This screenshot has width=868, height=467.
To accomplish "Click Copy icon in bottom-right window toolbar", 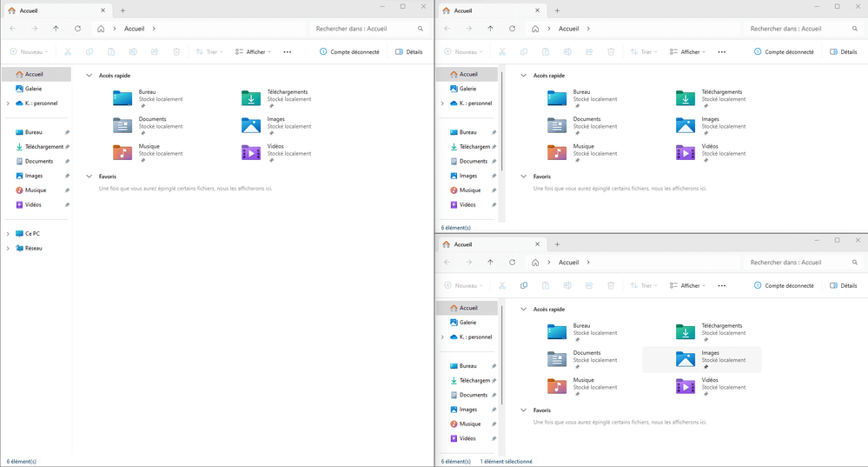I will click(524, 285).
